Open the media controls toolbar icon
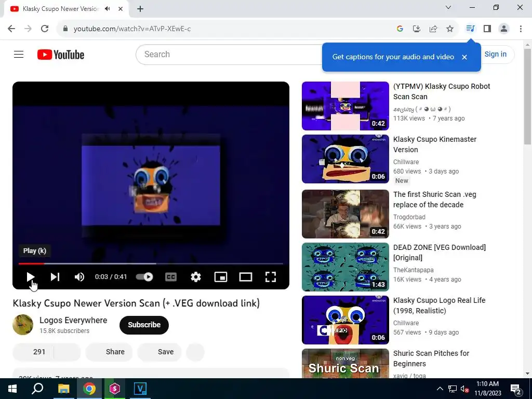This screenshot has height=399, width=532. [470, 29]
